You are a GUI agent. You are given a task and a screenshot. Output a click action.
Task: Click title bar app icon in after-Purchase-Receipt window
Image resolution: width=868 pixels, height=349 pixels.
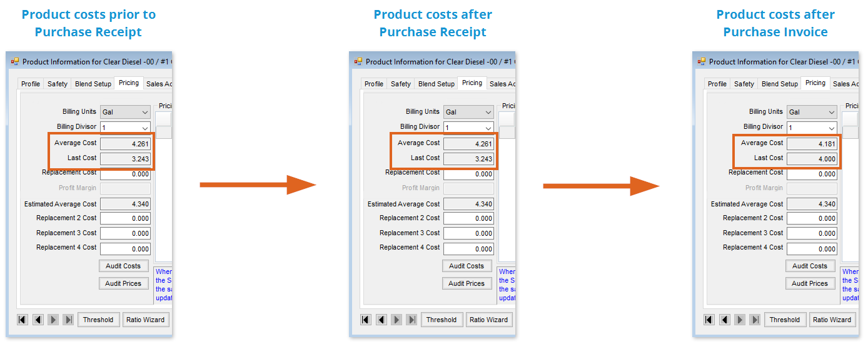pos(358,61)
